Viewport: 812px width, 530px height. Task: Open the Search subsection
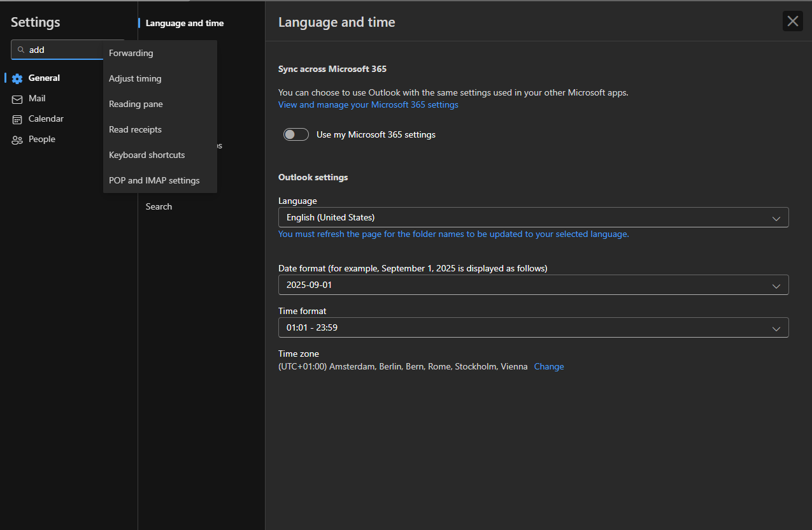click(159, 206)
